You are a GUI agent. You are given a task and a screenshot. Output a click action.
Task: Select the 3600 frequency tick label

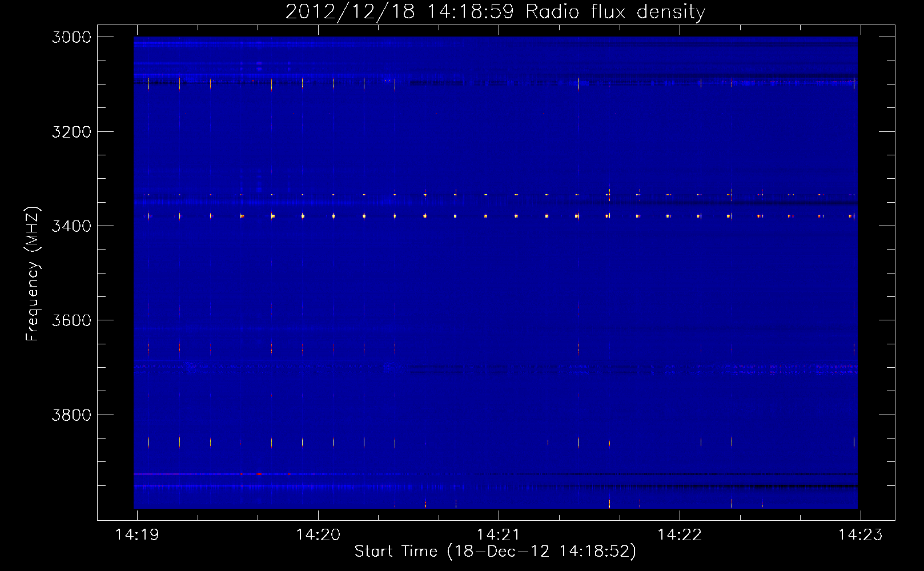[71, 320]
